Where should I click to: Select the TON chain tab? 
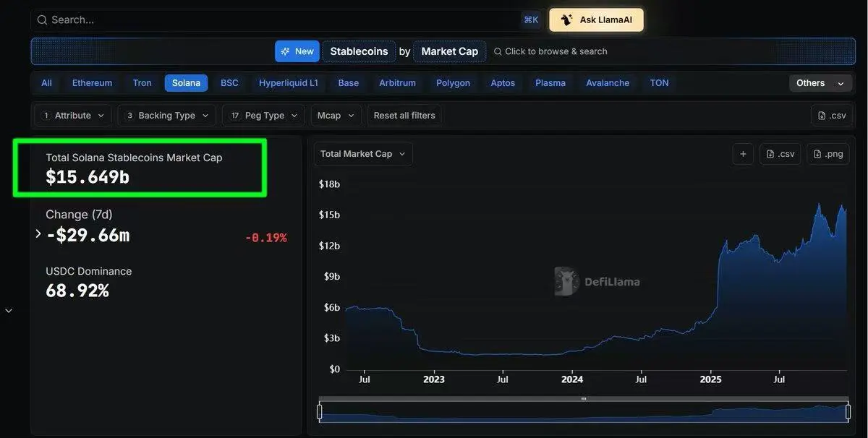(659, 83)
